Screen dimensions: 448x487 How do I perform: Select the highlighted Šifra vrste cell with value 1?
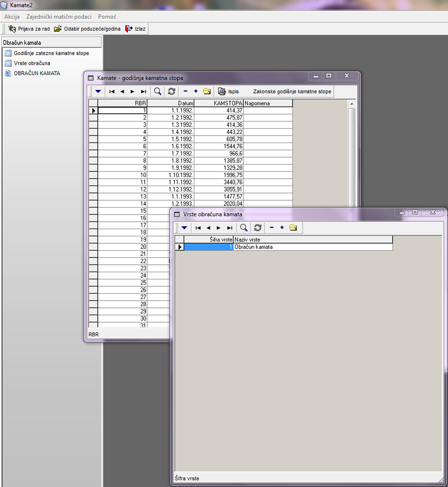(x=208, y=247)
